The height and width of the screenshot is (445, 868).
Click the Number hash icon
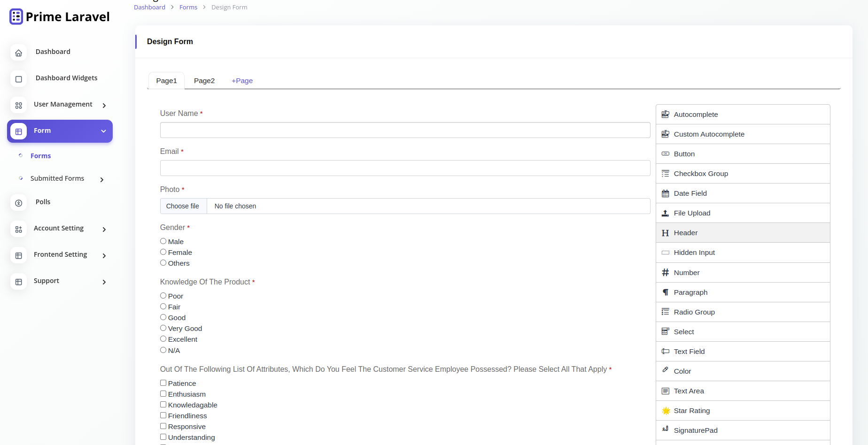(665, 273)
